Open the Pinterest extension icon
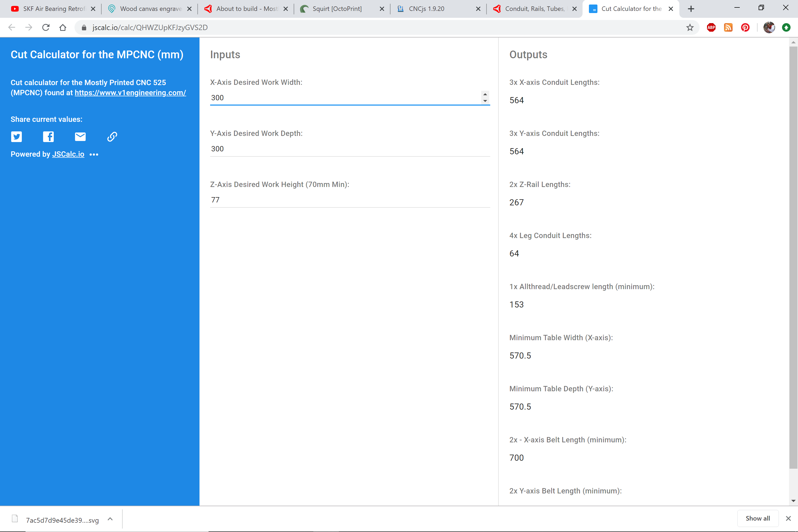Image resolution: width=798 pixels, height=532 pixels. (745, 27)
